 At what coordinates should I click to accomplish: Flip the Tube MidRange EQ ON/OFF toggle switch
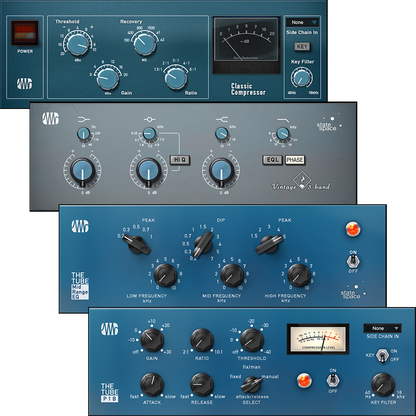click(353, 261)
